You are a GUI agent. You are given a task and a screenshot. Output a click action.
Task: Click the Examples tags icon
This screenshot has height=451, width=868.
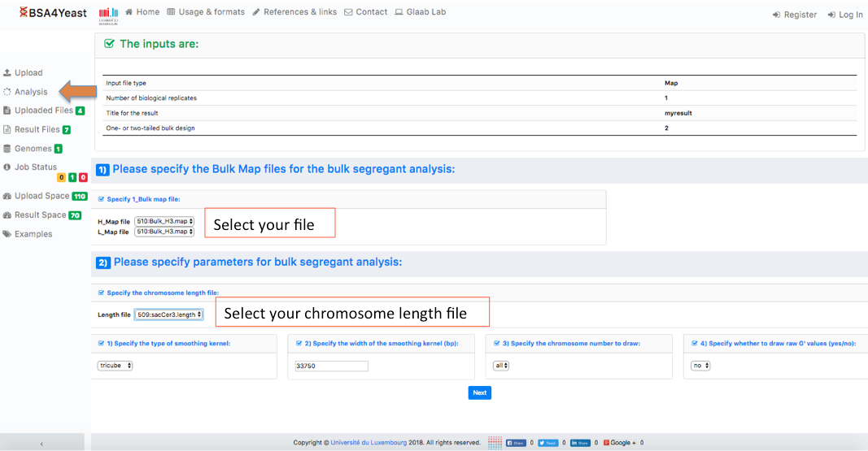click(7, 234)
